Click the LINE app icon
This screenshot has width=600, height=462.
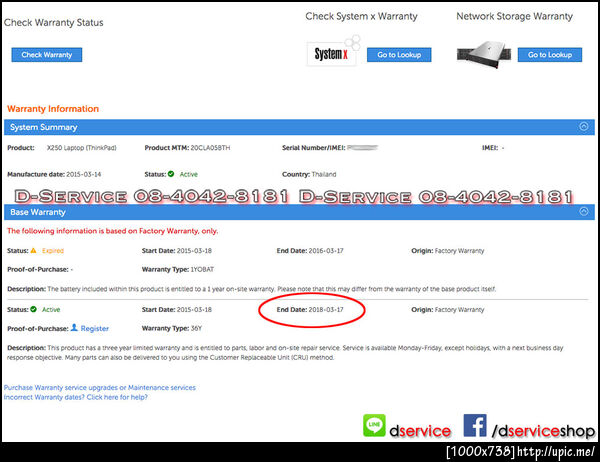374,425
